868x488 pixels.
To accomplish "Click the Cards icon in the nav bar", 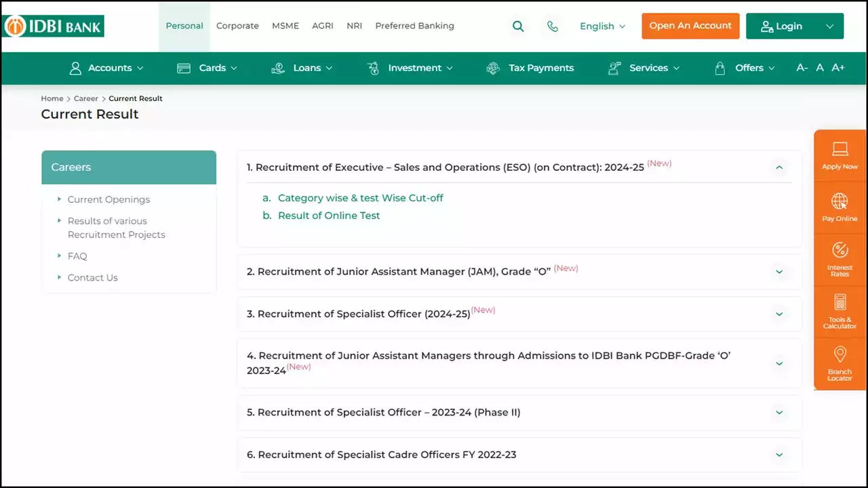I will point(183,68).
